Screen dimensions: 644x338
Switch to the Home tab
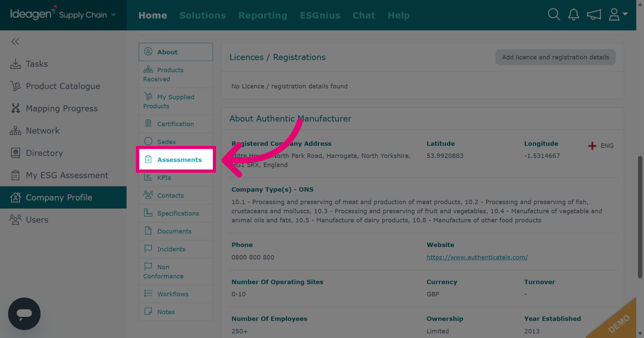click(x=153, y=15)
